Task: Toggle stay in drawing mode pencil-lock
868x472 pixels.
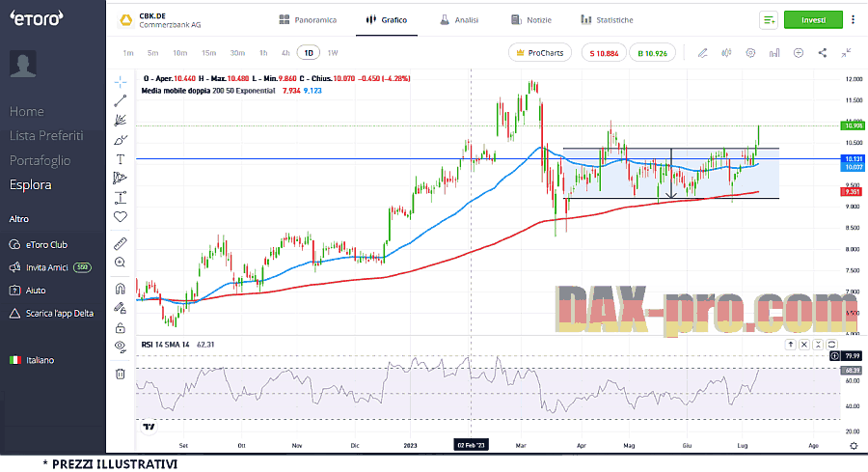Action: tap(121, 308)
